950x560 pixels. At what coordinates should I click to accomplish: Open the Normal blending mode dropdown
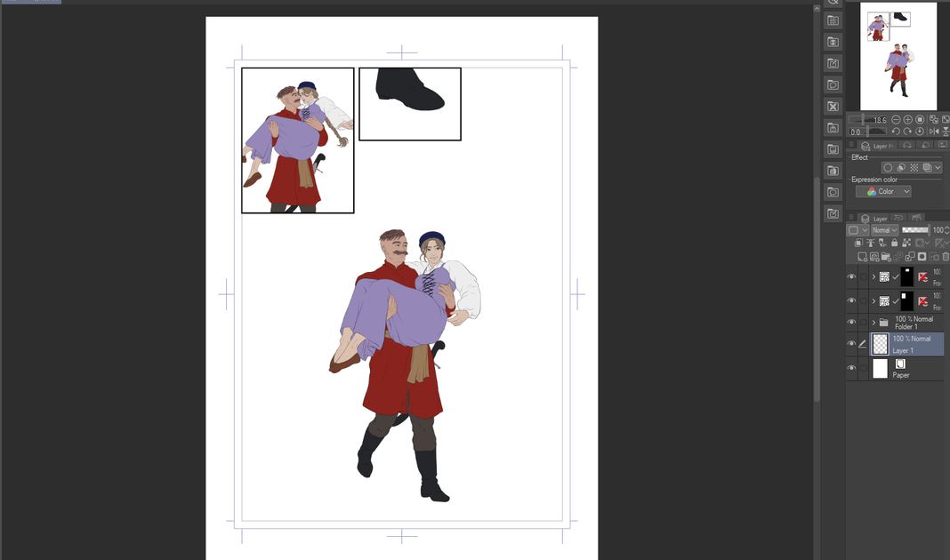click(884, 230)
